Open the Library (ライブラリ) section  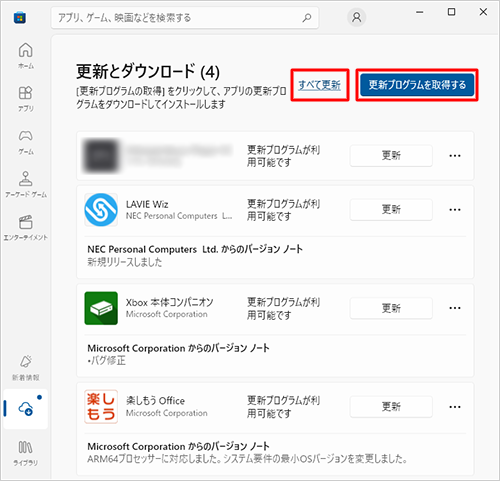point(26,453)
